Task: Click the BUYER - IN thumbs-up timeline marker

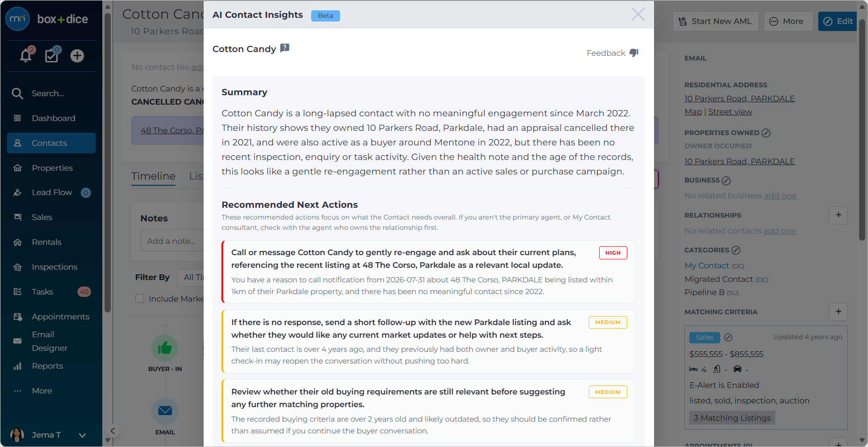Action: (x=165, y=348)
